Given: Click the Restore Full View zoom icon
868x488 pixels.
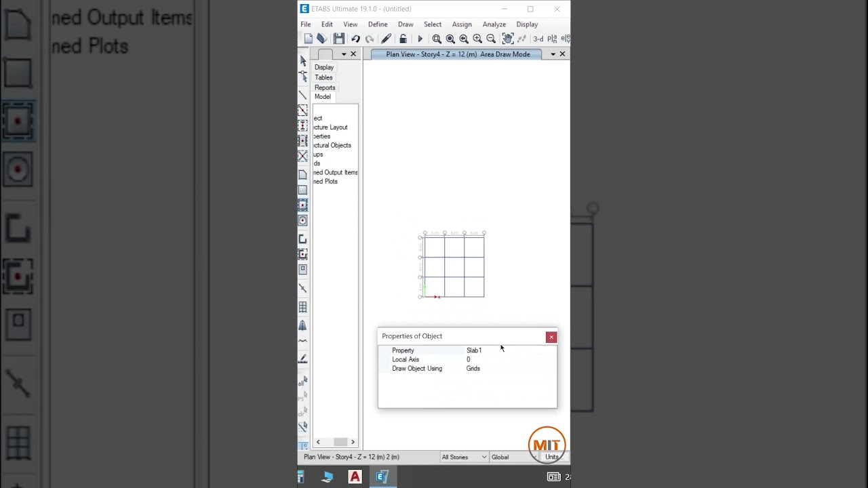Looking at the screenshot, I should [450, 39].
